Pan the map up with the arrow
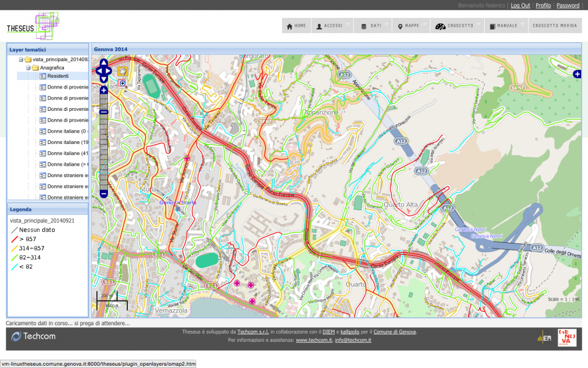588x368 pixels. [x=104, y=63]
